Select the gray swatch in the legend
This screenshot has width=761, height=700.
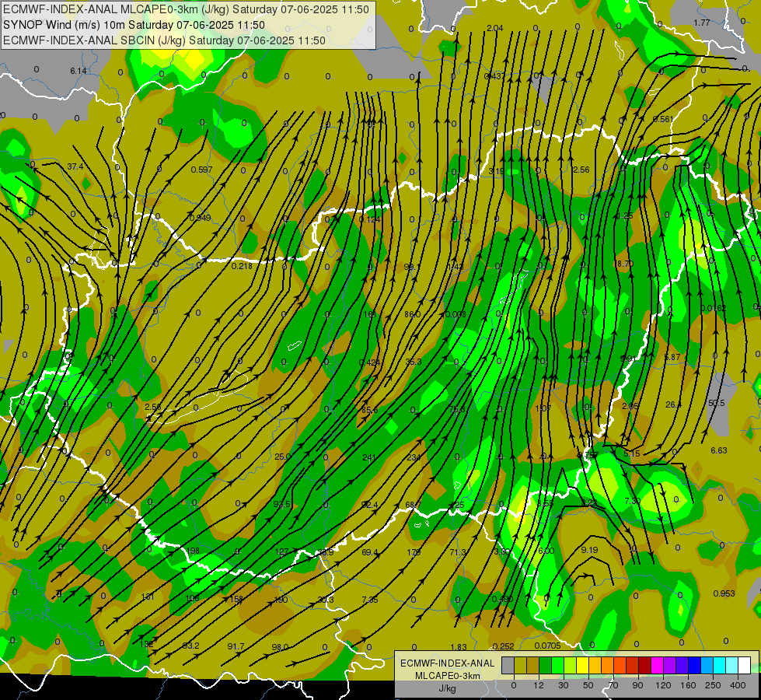(x=508, y=665)
